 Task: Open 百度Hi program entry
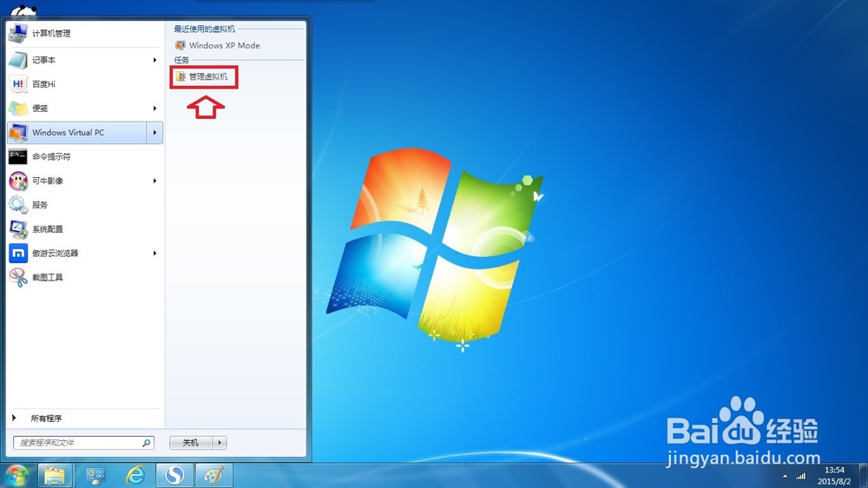point(85,84)
